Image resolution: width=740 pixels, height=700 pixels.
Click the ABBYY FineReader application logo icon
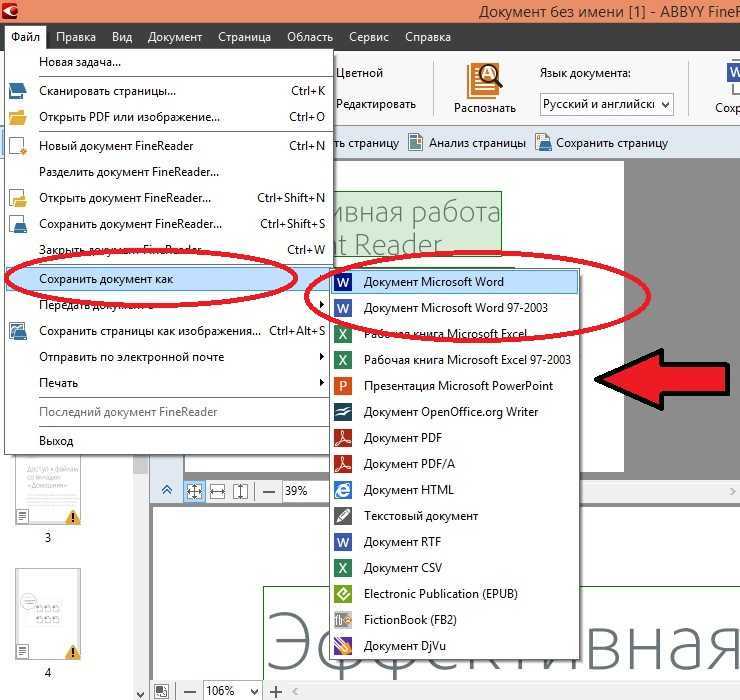point(8,10)
